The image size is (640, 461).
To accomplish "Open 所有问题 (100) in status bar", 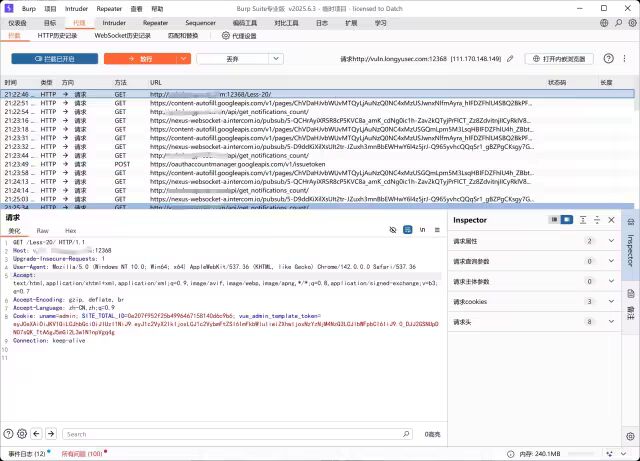I will [82, 454].
